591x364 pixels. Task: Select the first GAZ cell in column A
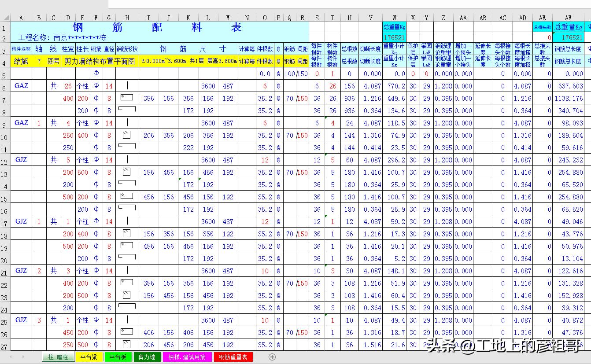coord(21,86)
